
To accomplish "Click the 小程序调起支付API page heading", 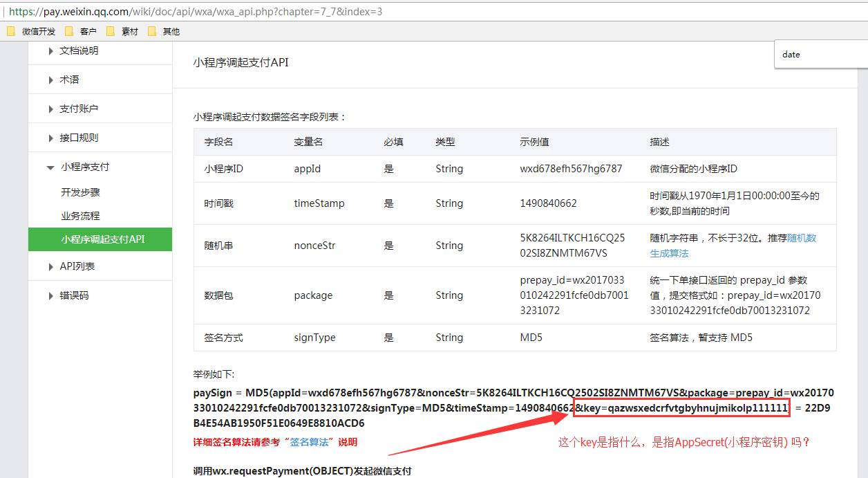I will pos(240,62).
